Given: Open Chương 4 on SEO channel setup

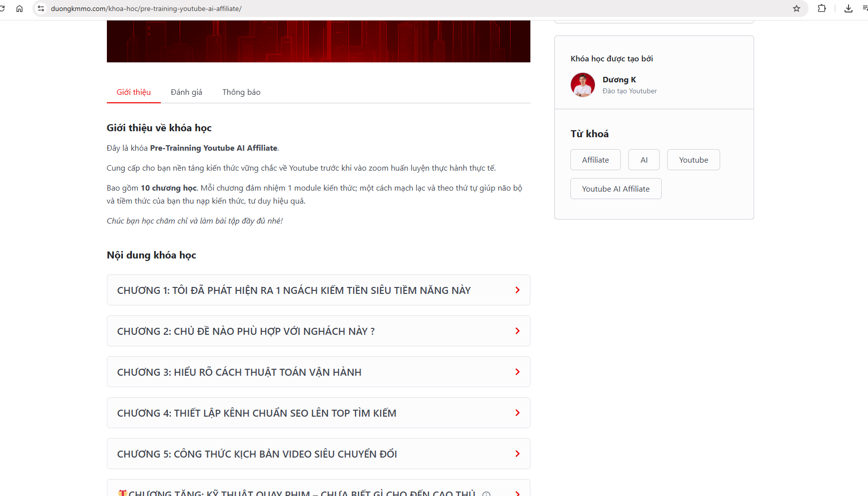Looking at the screenshot, I should pos(256,413).
